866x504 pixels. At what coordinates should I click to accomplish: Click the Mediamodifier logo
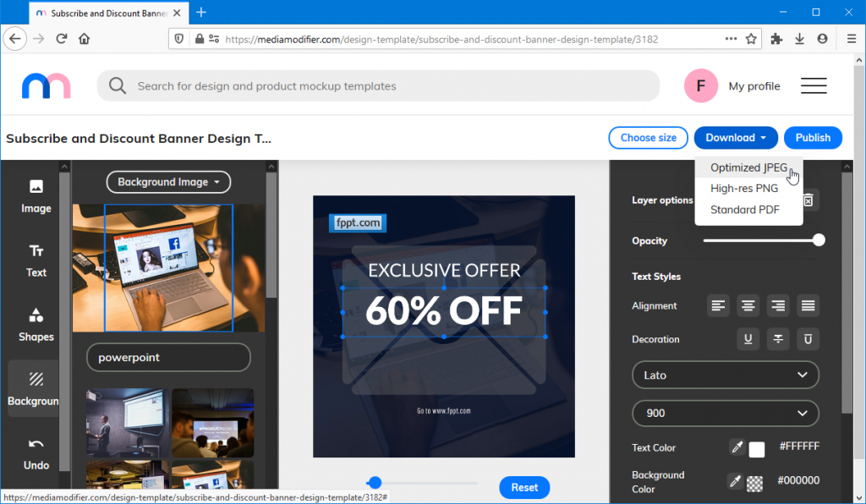(x=46, y=85)
